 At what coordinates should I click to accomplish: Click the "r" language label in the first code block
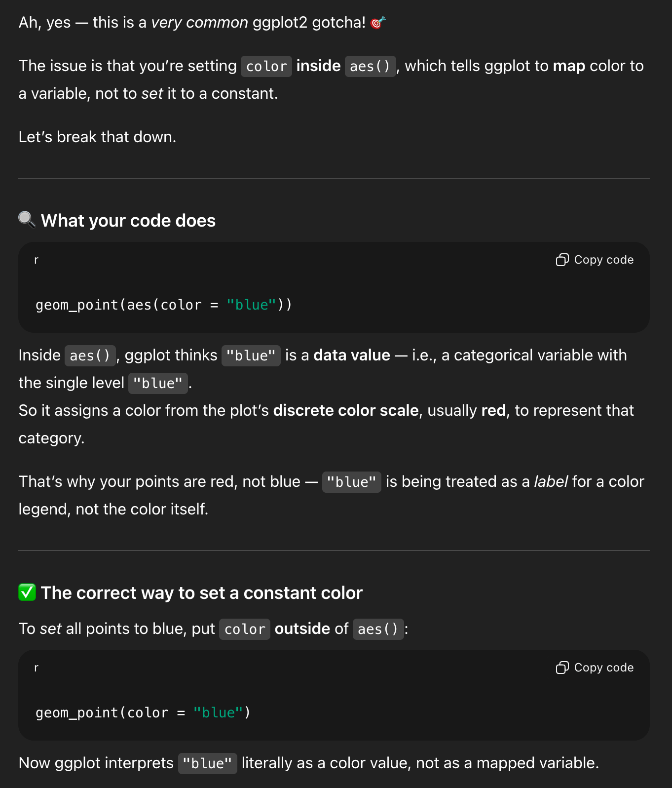coord(36,260)
